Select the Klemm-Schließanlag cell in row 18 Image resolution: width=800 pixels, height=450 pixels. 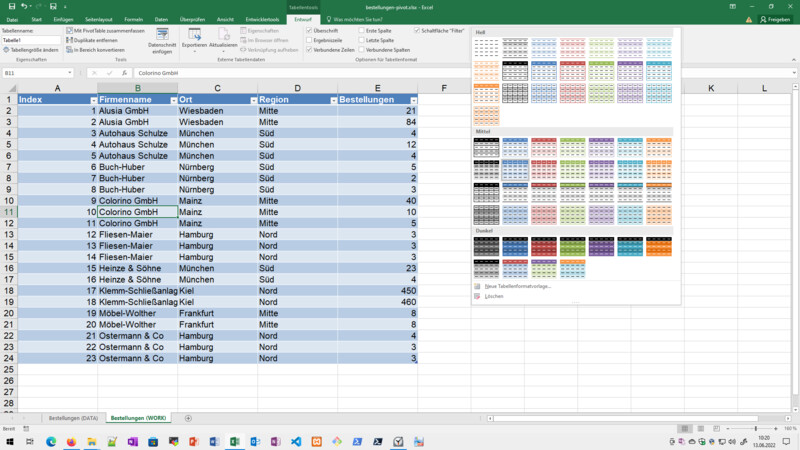[x=138, y=291]
